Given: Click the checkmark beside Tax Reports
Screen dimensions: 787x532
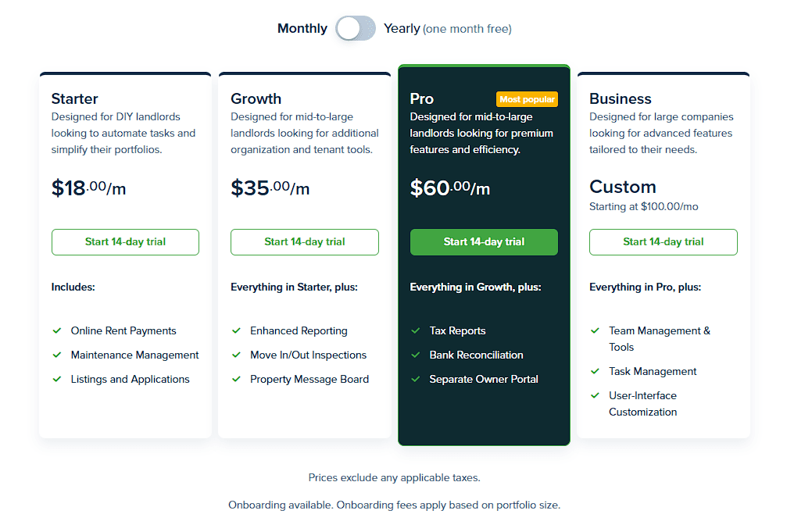Looking at the screenshot, I should click(x=416, y=330).
